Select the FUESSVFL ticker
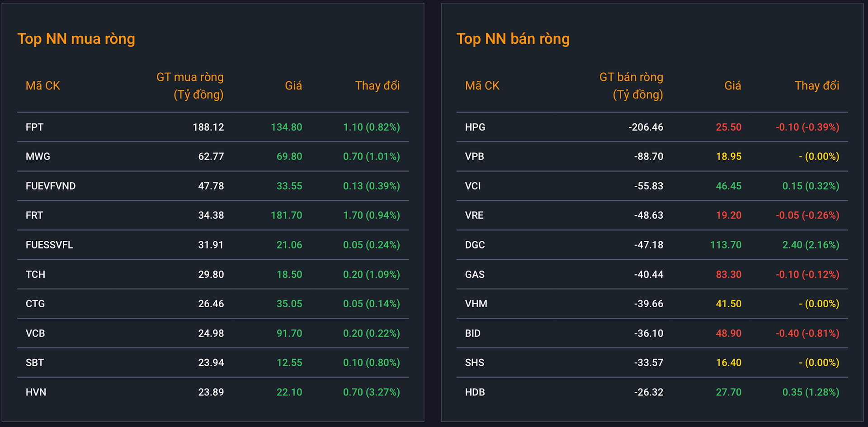 click(x=49, y=245)
